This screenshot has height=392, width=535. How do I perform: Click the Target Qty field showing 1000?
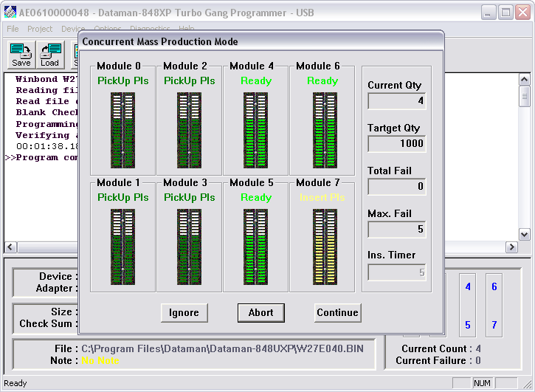tap(397, 144)
